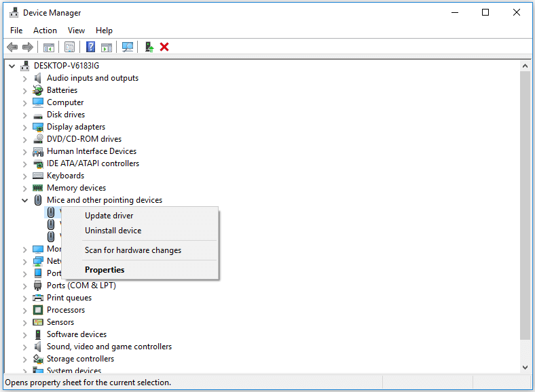Collapse the DESKTOP-V6183IG root node
Screen dimensions: 535x392
click(12, 66)
